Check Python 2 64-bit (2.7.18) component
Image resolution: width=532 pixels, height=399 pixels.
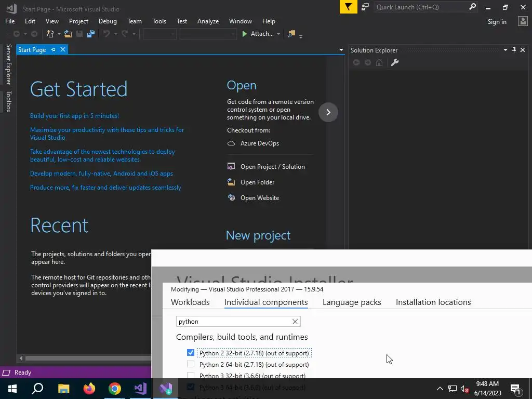191,364
